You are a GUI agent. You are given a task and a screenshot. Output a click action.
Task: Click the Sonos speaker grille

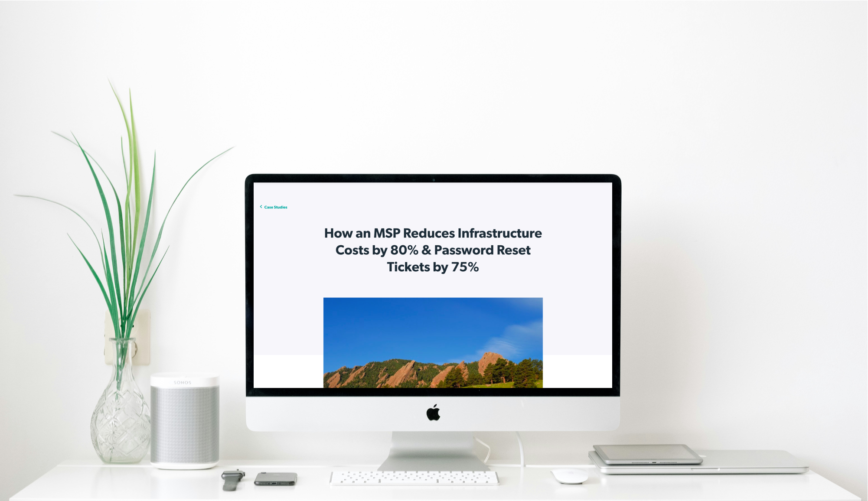pos(185,425)
